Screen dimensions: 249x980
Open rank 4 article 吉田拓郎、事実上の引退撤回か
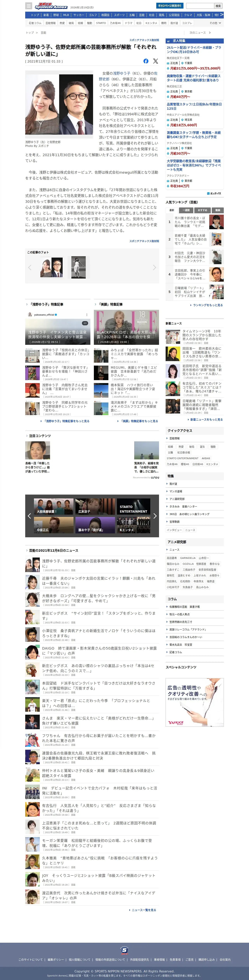(x=194, y=274)
